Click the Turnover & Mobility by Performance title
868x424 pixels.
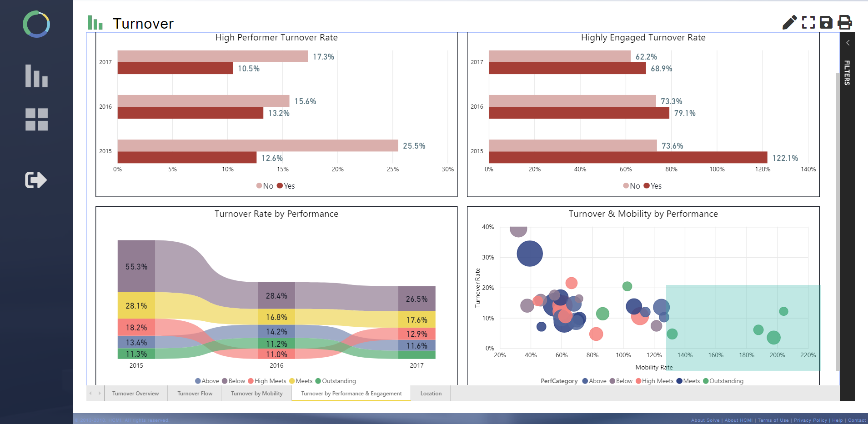coord(643,214)
